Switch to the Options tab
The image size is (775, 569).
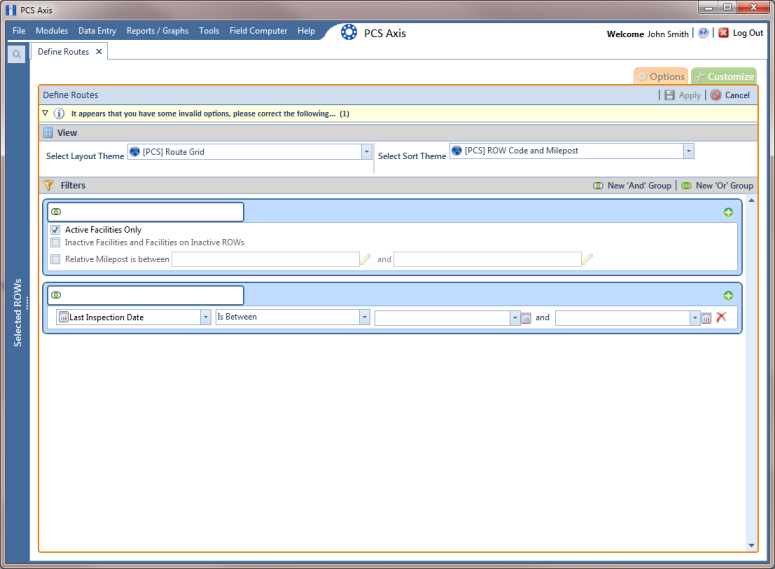click(661, 76)
